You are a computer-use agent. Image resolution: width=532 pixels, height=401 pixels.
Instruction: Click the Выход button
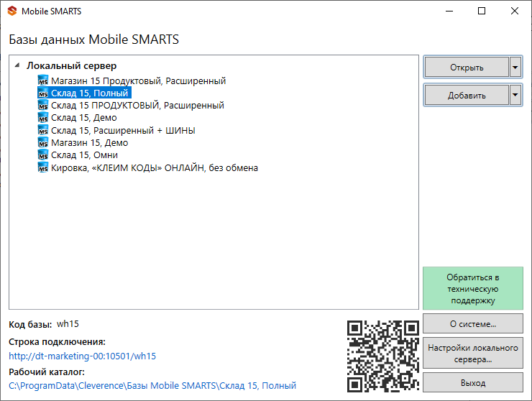click(473, 383)
